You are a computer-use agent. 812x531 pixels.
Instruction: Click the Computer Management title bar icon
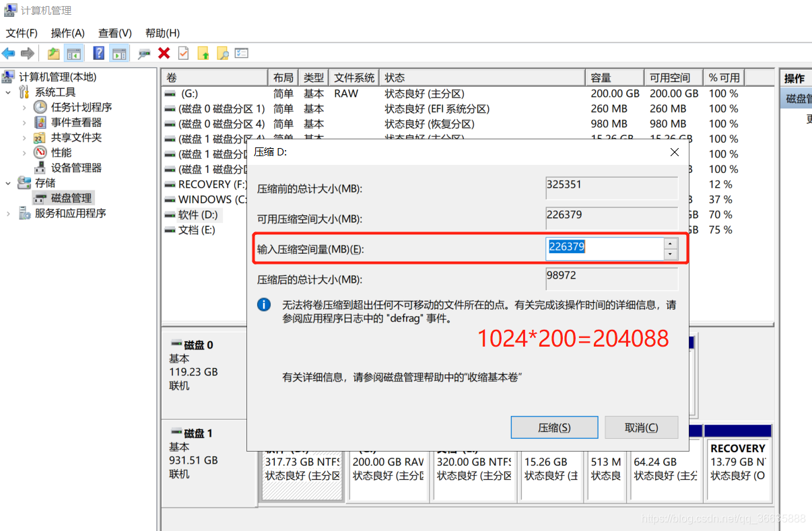point(10,10)
